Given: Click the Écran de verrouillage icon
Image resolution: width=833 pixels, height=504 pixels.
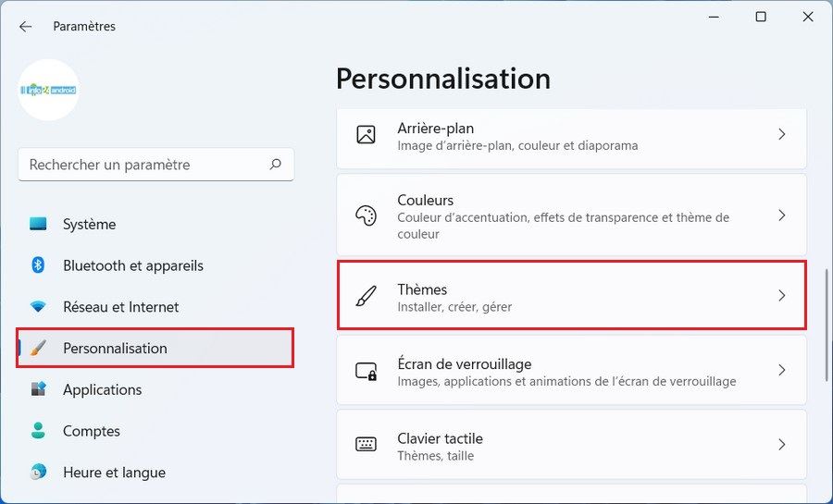Looking at the screenshot, I should [x=366, y=371].
